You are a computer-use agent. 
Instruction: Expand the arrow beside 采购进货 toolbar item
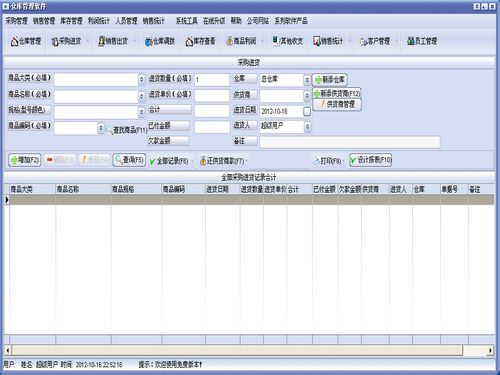(x=87, y=41)
